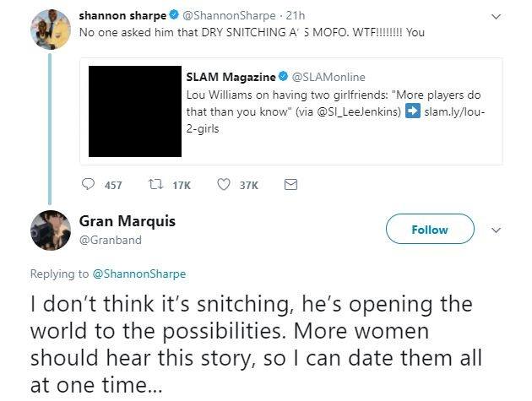Click the envelope direct message icon

click(290, 185)
